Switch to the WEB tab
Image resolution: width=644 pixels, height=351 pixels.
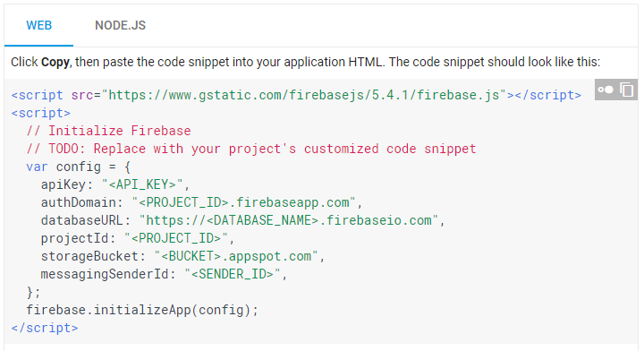(39, 25)
